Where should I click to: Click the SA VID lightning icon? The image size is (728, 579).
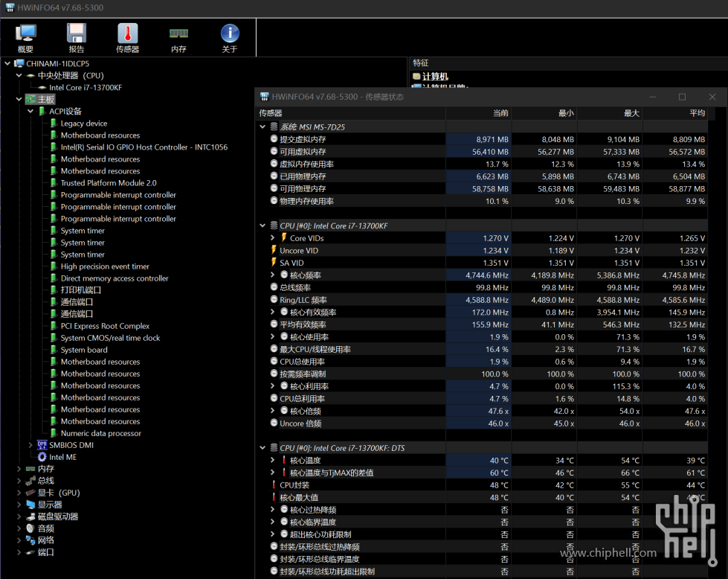pyautogui.click(x=274, y=263)
